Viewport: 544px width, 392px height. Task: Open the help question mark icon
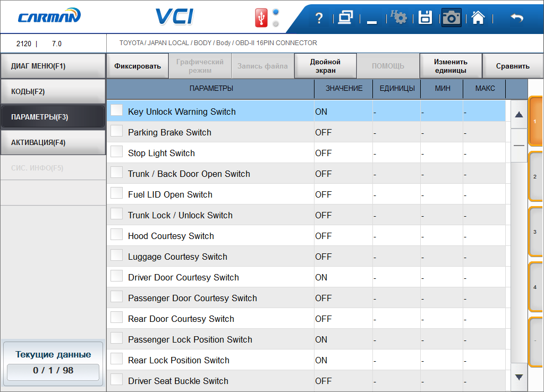(x=319, y=18)
